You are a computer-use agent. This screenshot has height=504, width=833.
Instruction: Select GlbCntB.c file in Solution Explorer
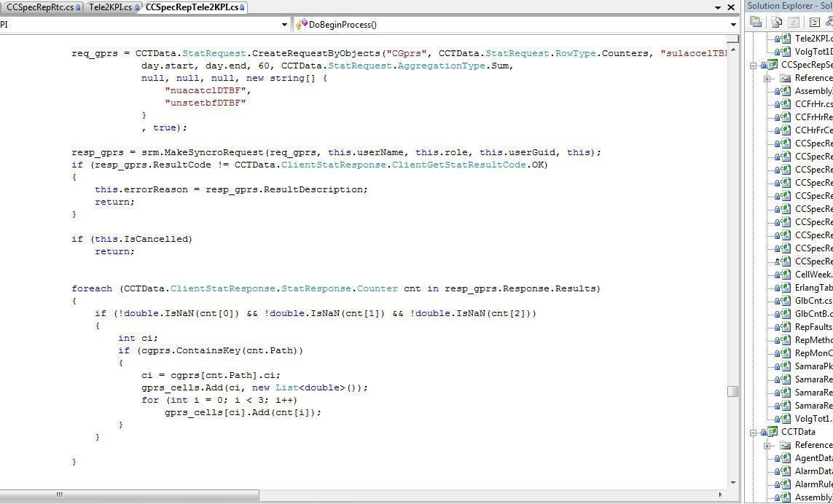(814, 314)
